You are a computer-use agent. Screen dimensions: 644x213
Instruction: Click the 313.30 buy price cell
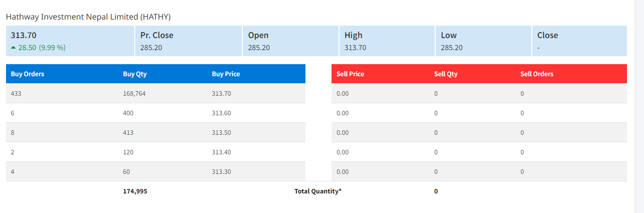221,171
